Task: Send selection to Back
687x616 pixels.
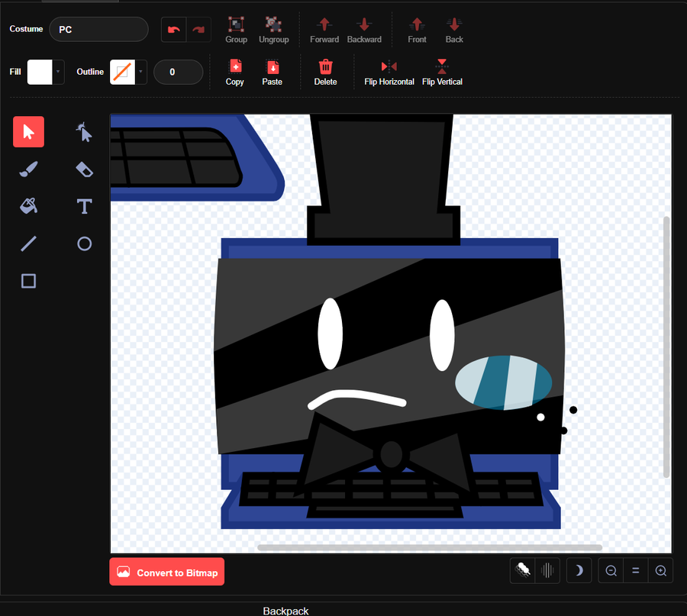Action: tap(454, 30)
